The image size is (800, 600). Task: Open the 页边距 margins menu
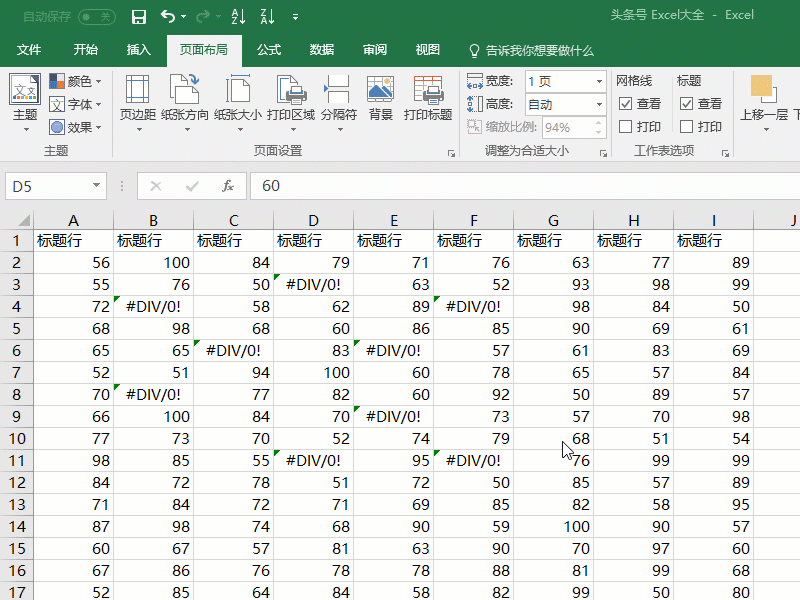click(x=137, y=103)
